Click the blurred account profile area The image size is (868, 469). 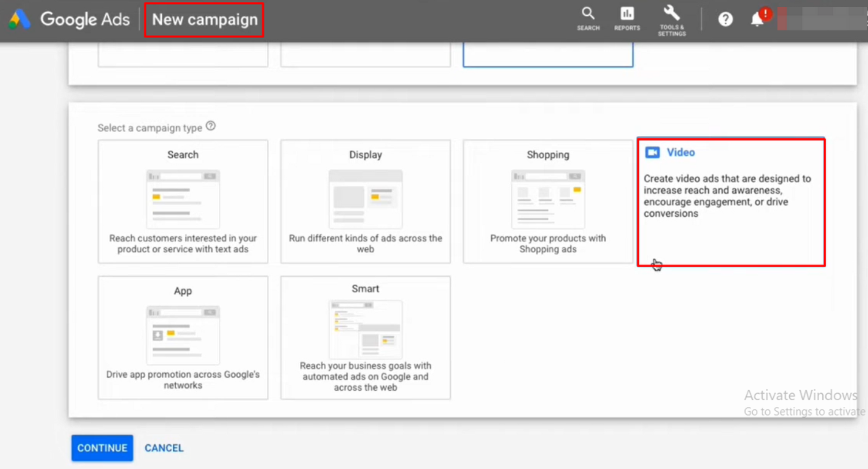pos(818,19)
